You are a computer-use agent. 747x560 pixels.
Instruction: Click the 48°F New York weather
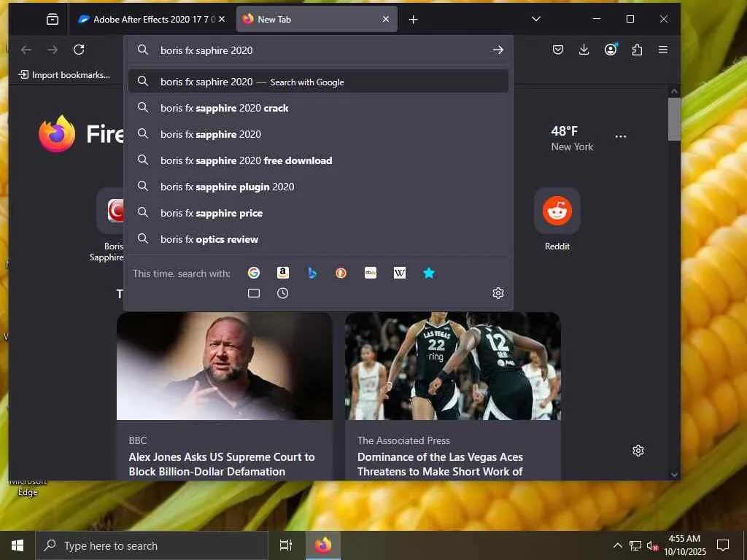[572, 138]
